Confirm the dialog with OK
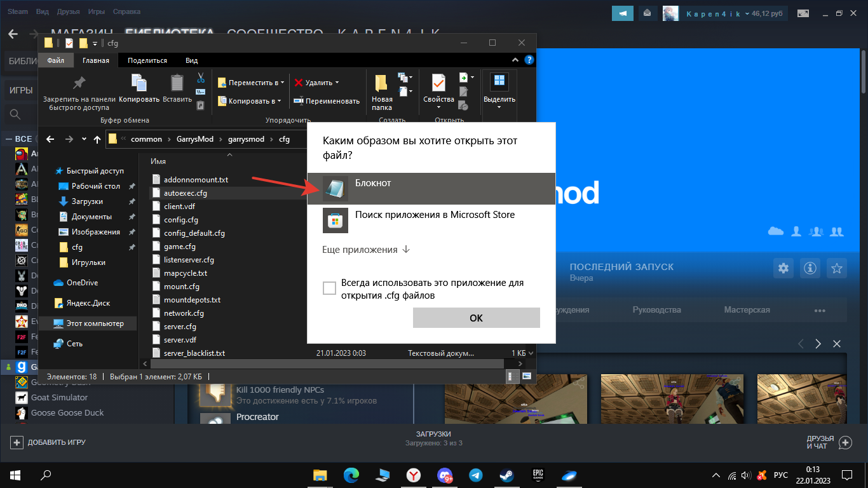The height and width of the screenshot is (488, 868). pos(476,318)
